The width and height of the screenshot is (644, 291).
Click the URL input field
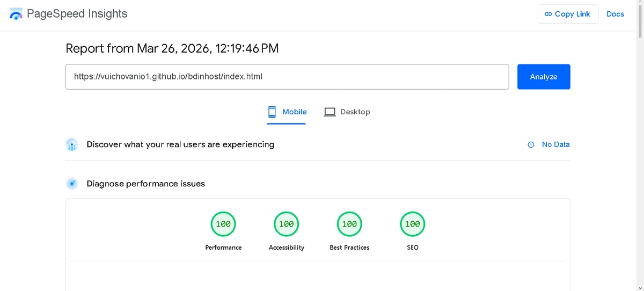[x=287, y=77]
